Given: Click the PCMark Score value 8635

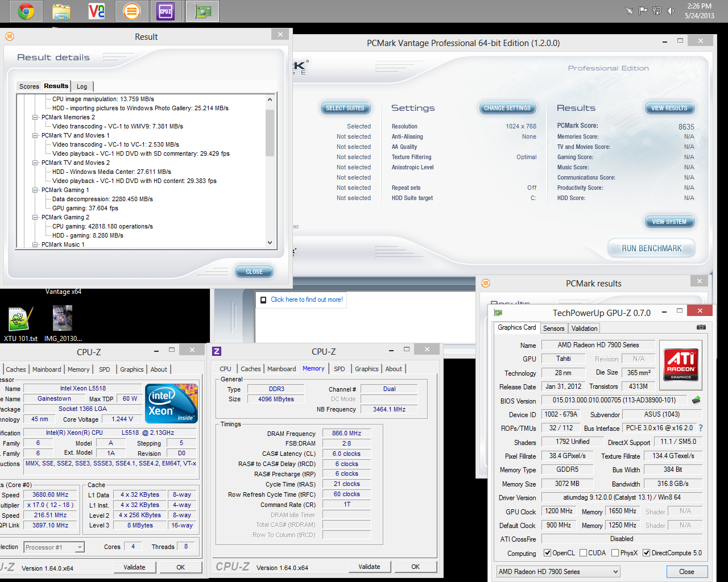Looking at the screenshot, I should click(686, 127).
